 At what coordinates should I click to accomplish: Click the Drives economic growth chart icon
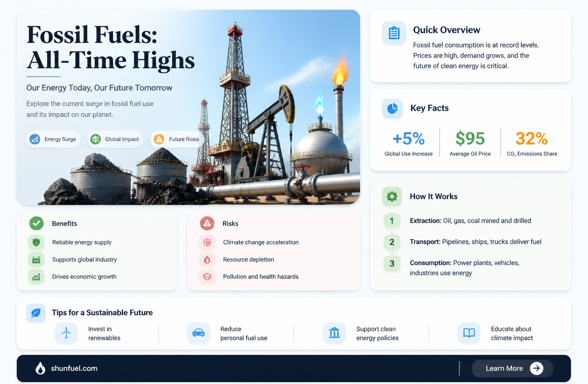coord(36,277)
